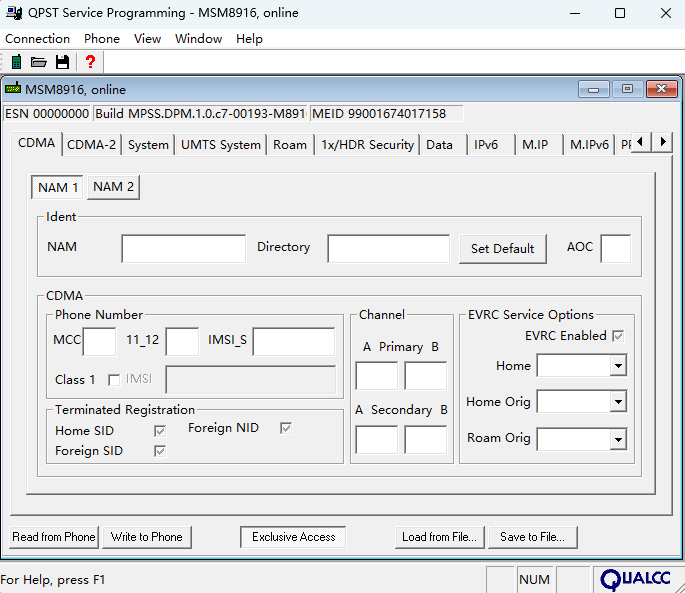Viewport: 685px width, 593px height.
Task: Click the red question mark help icon
Action: pyautogui.click(x=89, y=62)
